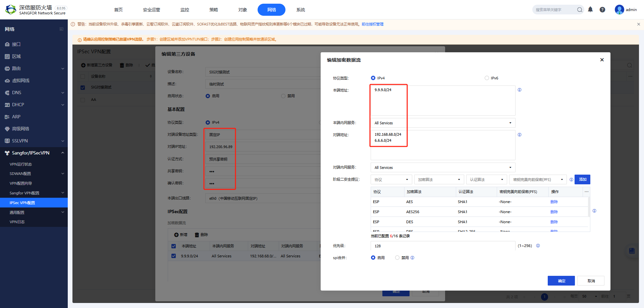Open the 密钥完美向前保密(PFS) dropdown

click(538, 180)
